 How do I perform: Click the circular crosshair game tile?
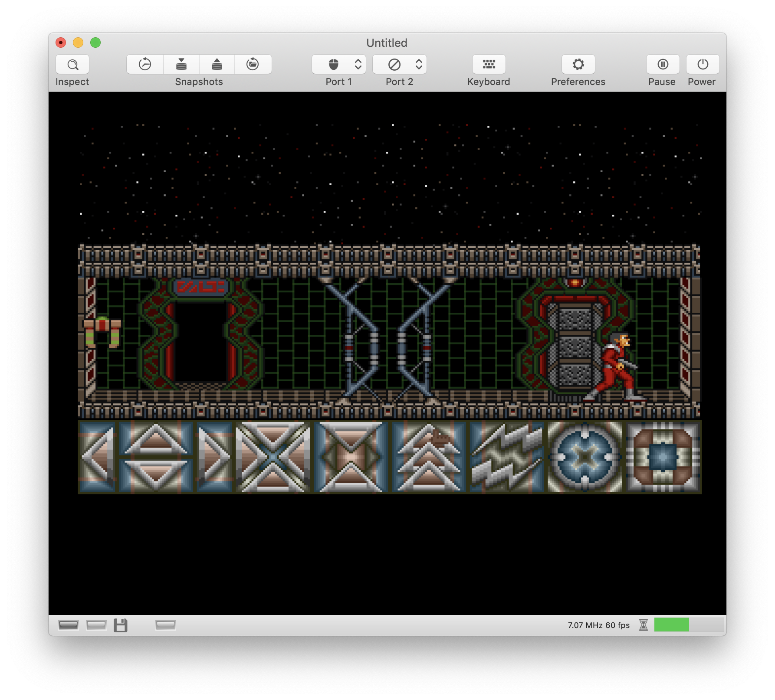[585, 457]
